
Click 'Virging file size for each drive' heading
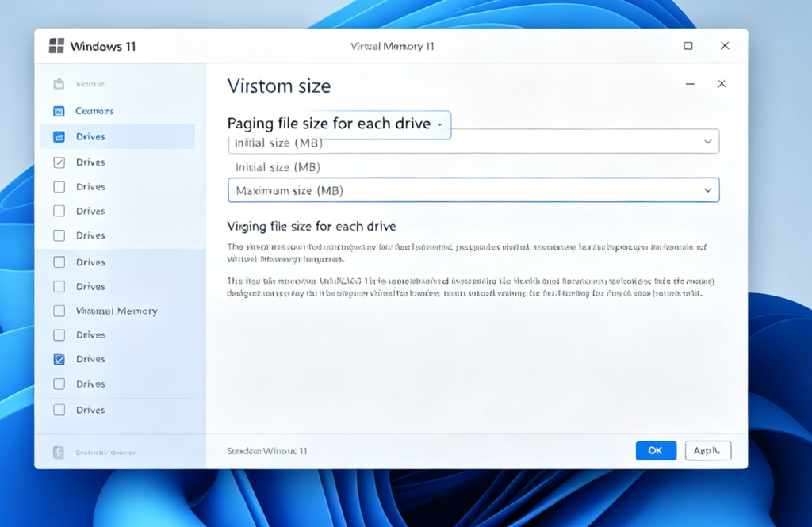tap(312, 226)
